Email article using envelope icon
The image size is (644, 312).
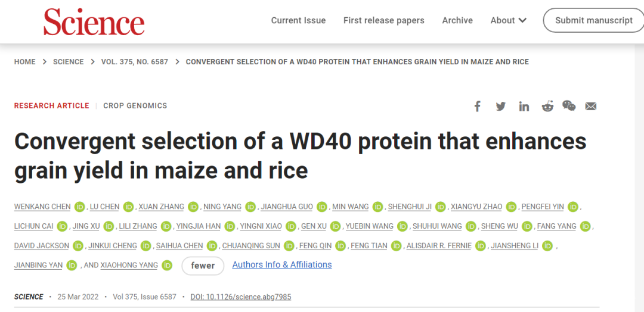[591, 106]
